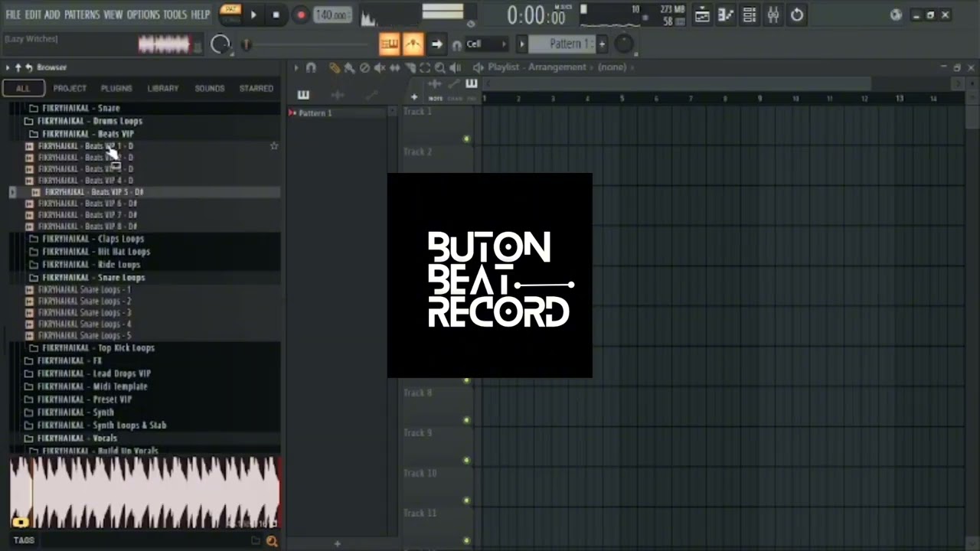Switch Browser to LIBRARY tab

[163, 88]
